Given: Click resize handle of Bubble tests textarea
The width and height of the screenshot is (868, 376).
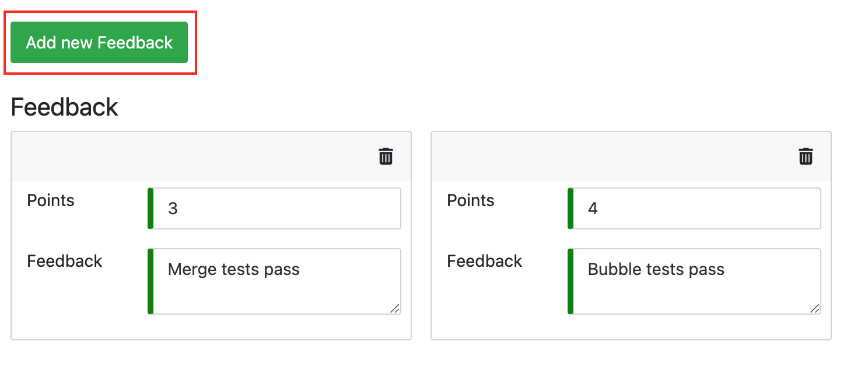Looking at the screenshot, I should (x=815, y=308).
